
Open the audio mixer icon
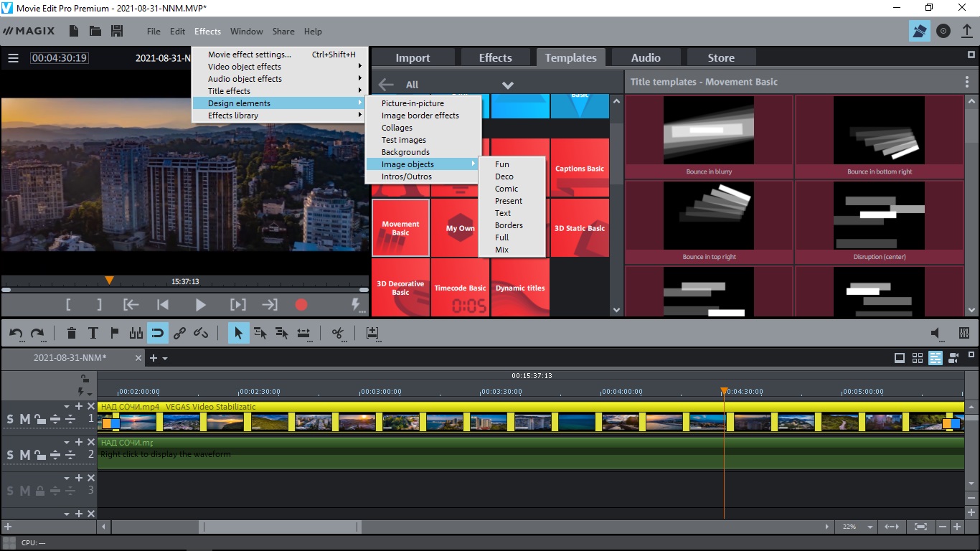pyautogui.click(x=963, y=333)
